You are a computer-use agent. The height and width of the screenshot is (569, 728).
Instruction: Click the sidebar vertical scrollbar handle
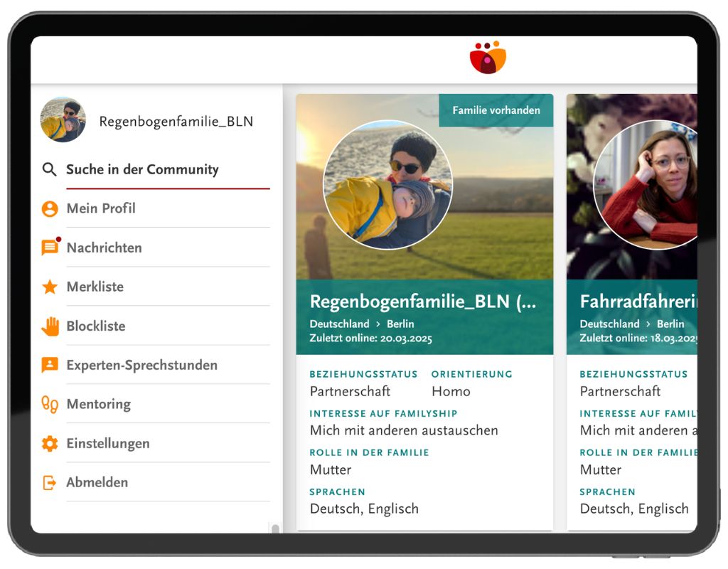coord(275,528)
